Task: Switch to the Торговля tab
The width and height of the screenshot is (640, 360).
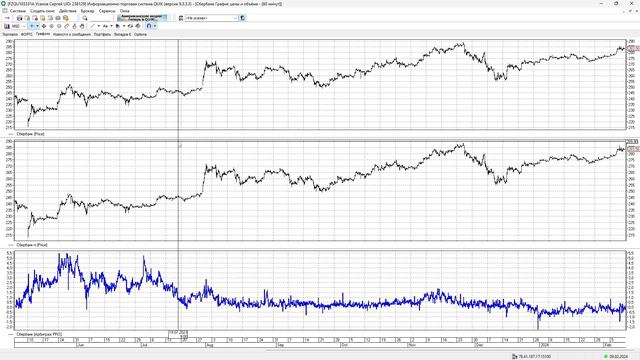Action: (10, 35)
